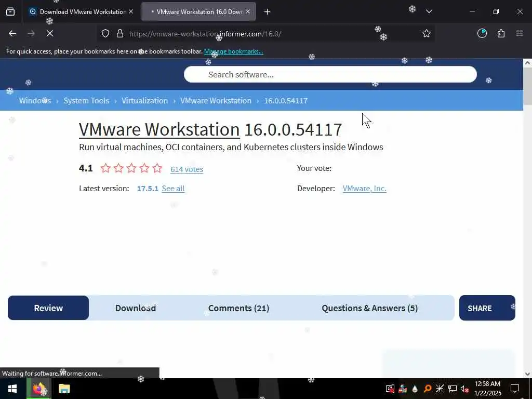Open the Windows Start menu
This screenshot has height=399, width=532.
tap(12, 389)
